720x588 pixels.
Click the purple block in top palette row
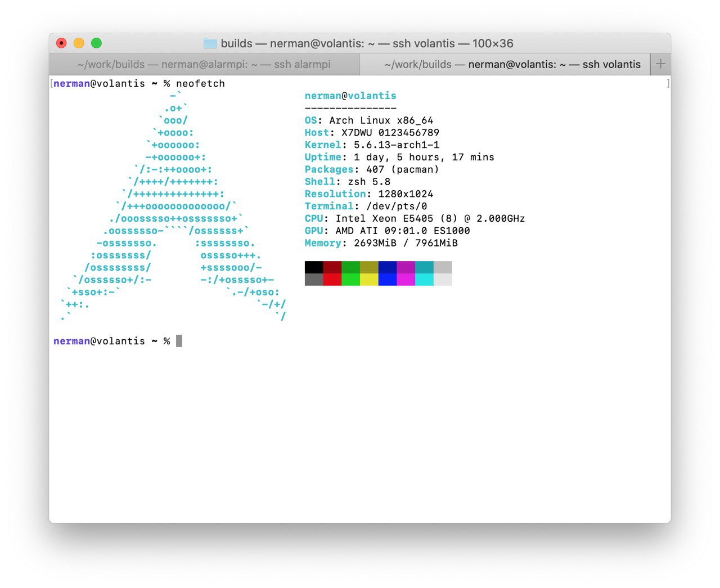[x=406, y=267]
